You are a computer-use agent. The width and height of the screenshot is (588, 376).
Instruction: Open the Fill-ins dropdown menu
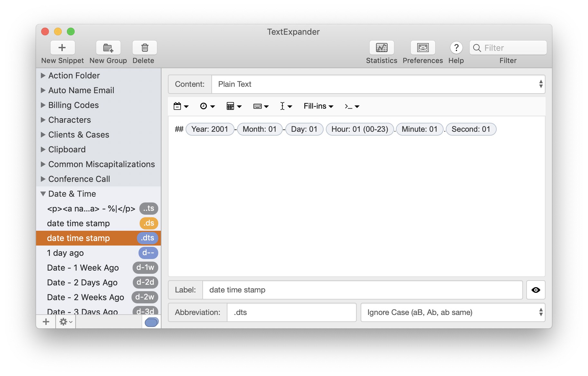click(318, 106)
